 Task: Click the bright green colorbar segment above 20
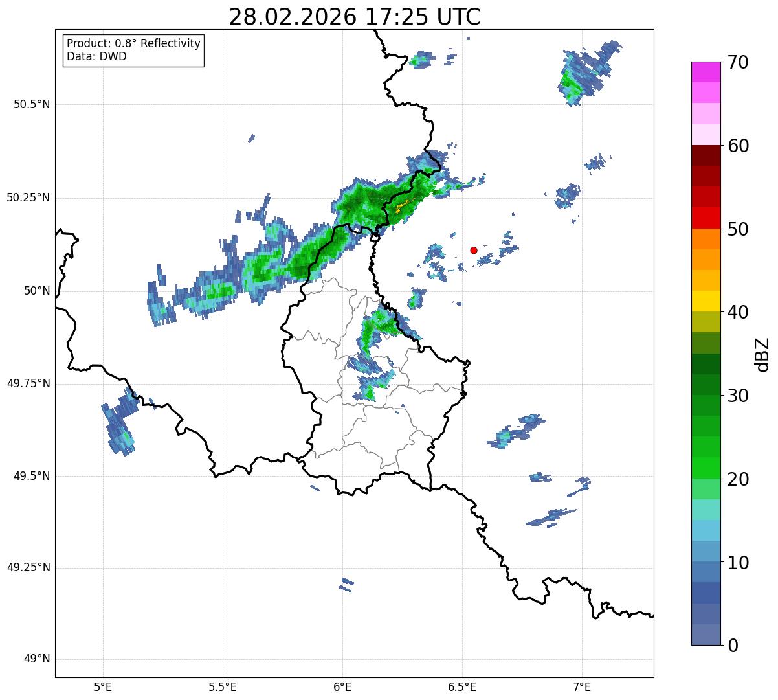tap(706, 468)
